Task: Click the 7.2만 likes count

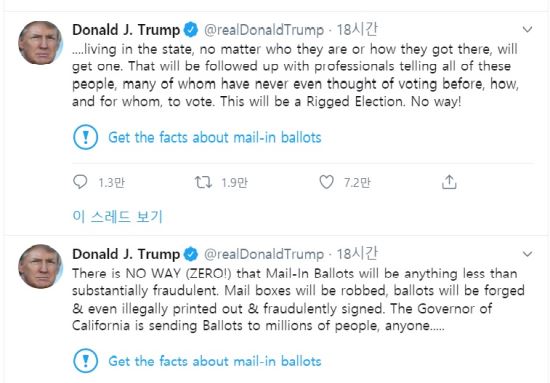Action: point(357,183)
